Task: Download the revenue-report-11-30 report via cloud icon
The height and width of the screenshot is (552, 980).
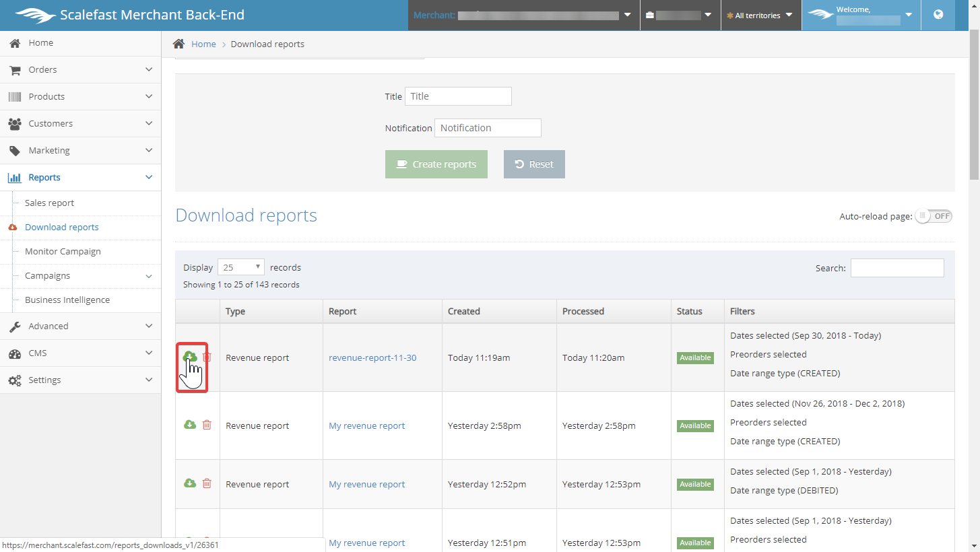Action: pos(190,357)
